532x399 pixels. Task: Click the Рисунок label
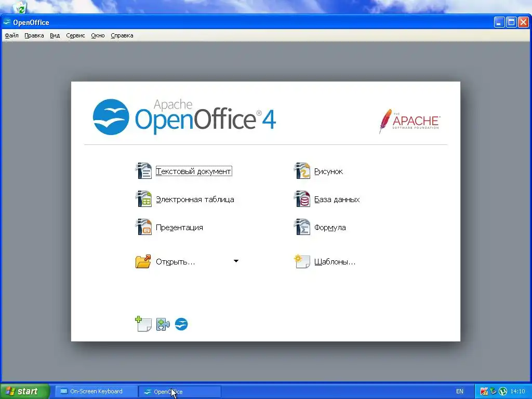pyautogui.click(x=328, y=171)
